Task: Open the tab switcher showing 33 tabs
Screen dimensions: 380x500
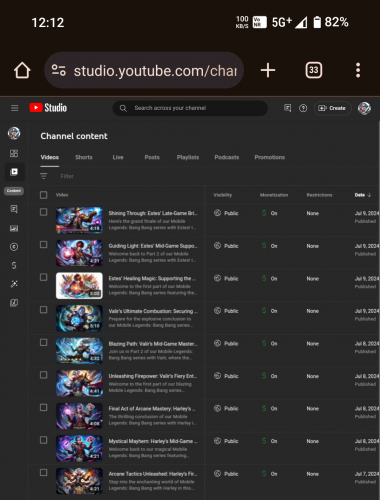Action: tap(314, 70)
